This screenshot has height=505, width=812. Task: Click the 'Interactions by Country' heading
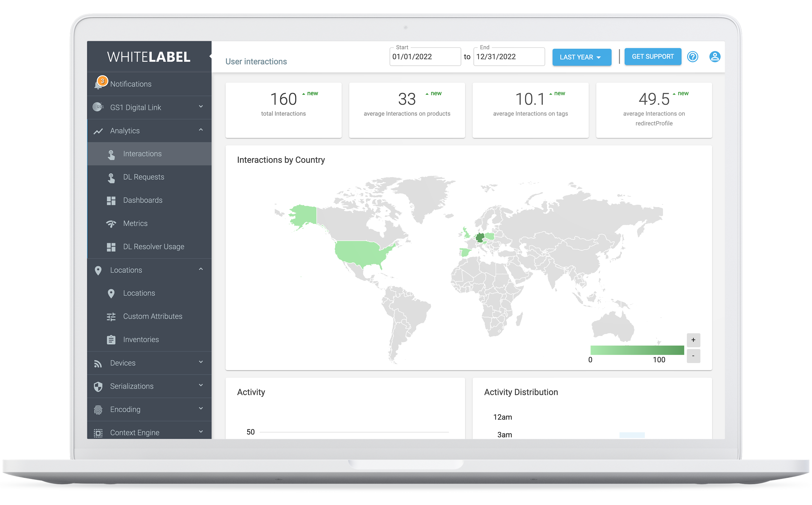point(281,160)
